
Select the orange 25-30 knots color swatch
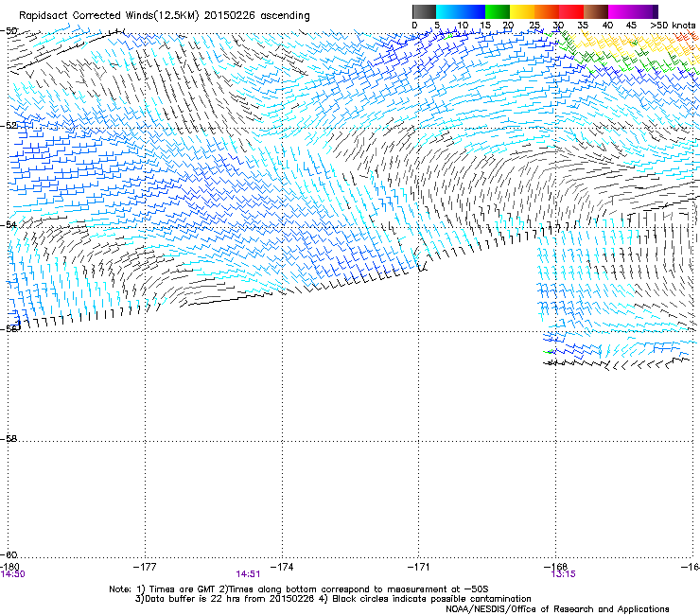[547, 11]
